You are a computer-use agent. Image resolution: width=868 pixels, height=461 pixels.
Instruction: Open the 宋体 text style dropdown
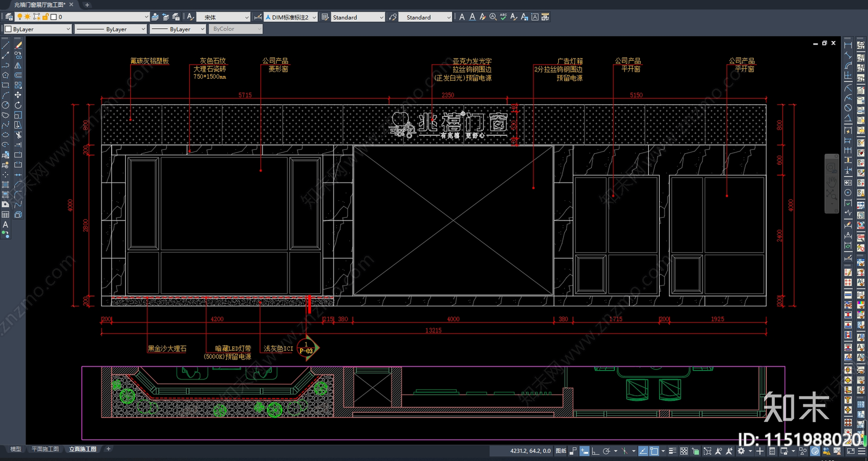(246, 17)
